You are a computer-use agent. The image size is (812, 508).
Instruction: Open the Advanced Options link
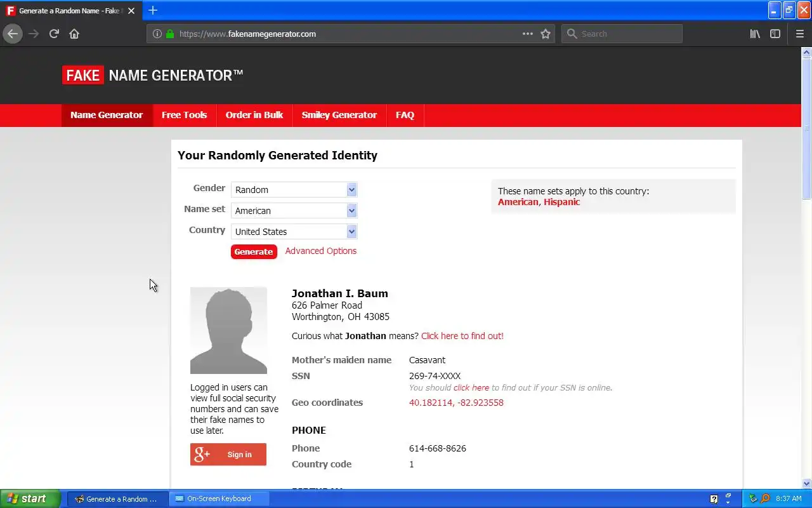(321, 251)
